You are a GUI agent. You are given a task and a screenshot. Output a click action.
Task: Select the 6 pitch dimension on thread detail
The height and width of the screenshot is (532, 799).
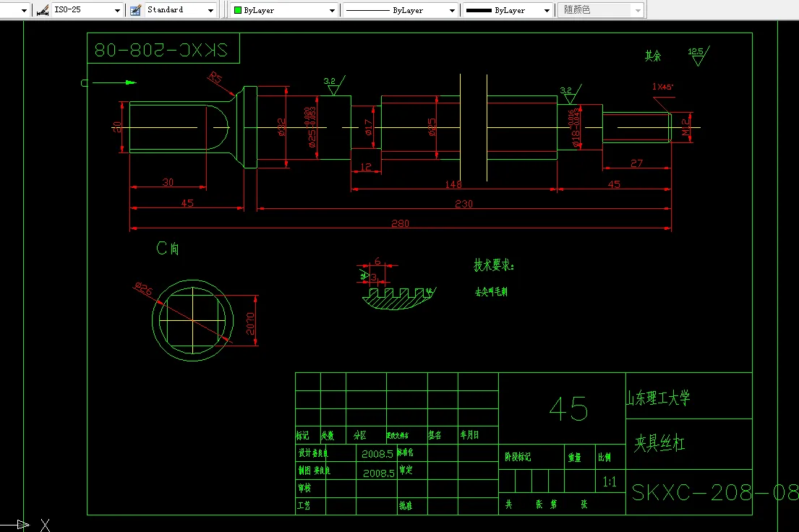click(x=377, y=262)
